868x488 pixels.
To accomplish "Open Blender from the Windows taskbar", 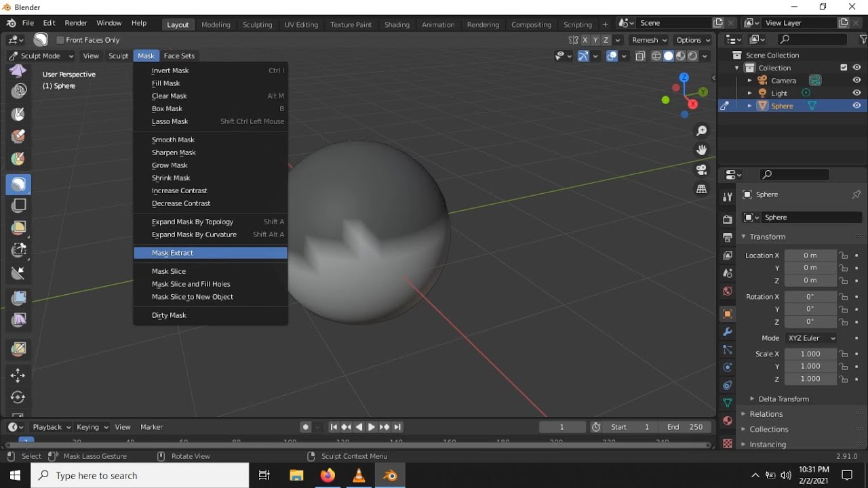I will [390, 476].
